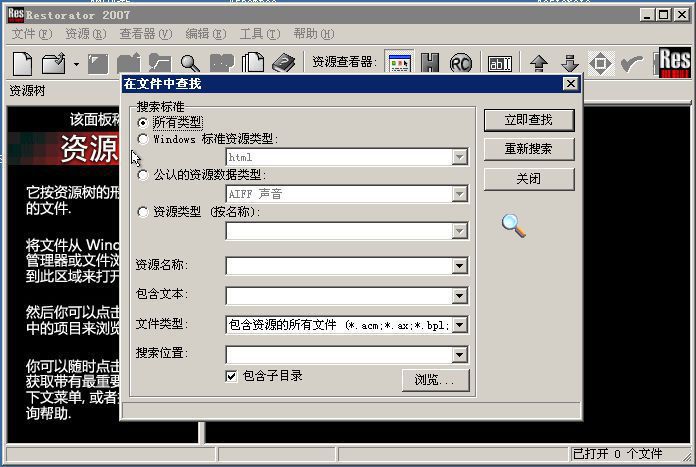Viewport: 696px width, 467px height.
Task: Click the 已打开 0 个文件 status text
Action: [617, 454]
